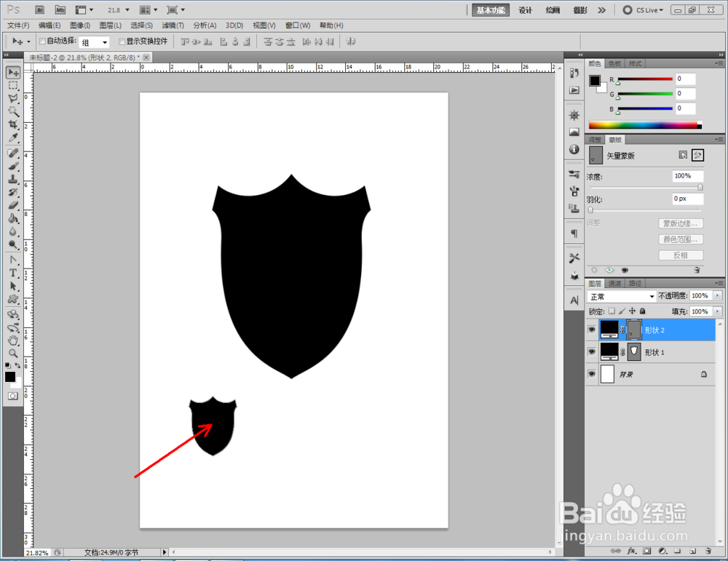Switch to the 色板 tab
This screenshot has height=561, width=728.
coord(614,63)
